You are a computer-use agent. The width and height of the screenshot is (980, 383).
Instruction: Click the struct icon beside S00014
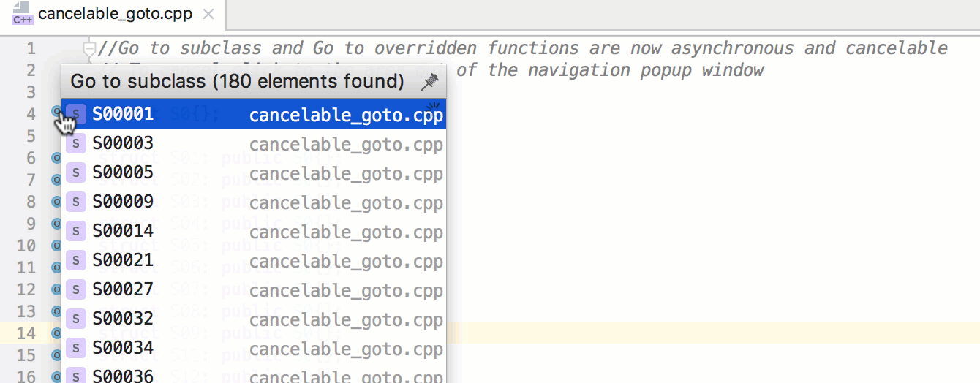click(76, 231)
